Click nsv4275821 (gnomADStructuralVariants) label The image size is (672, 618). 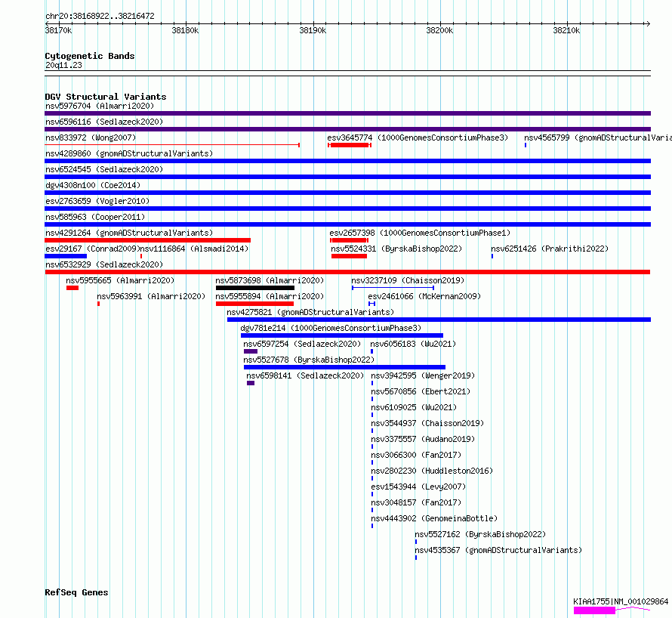tap(310, 312)
